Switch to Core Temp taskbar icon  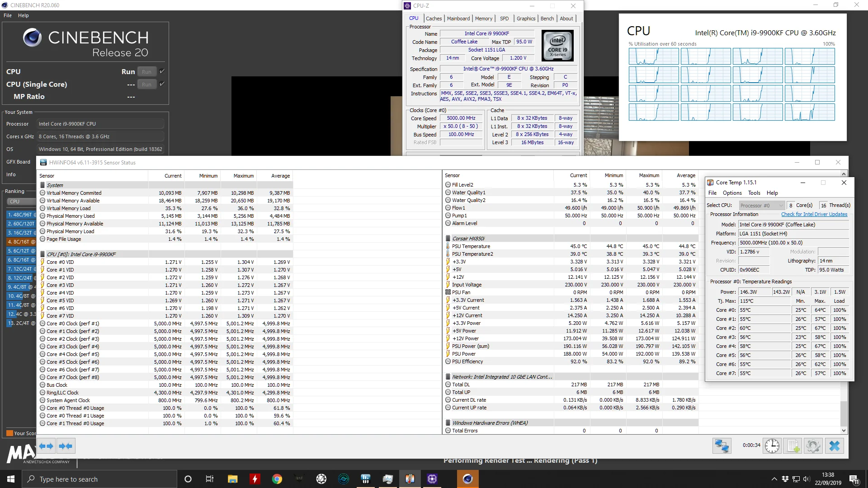click(410, 479)
